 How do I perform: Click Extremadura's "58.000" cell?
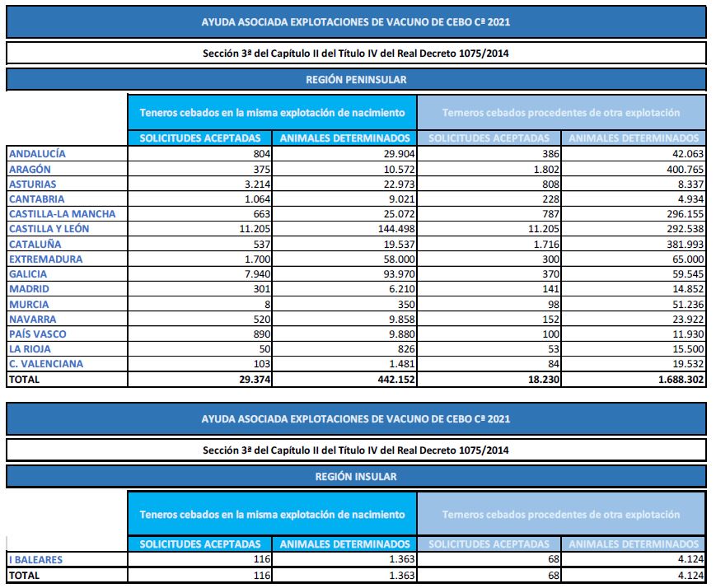click(x=399, y=259)
